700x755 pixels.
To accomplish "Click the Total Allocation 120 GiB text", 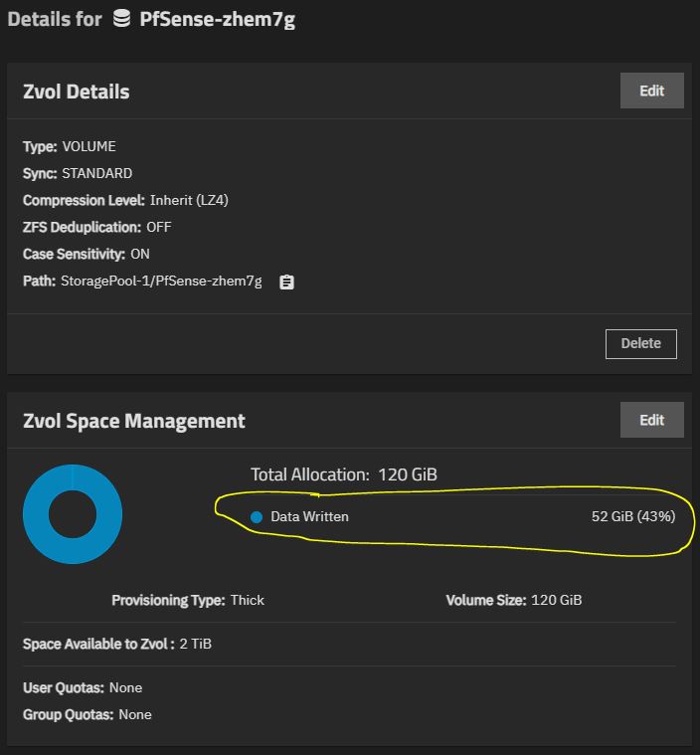I will (x=344, y=474).
